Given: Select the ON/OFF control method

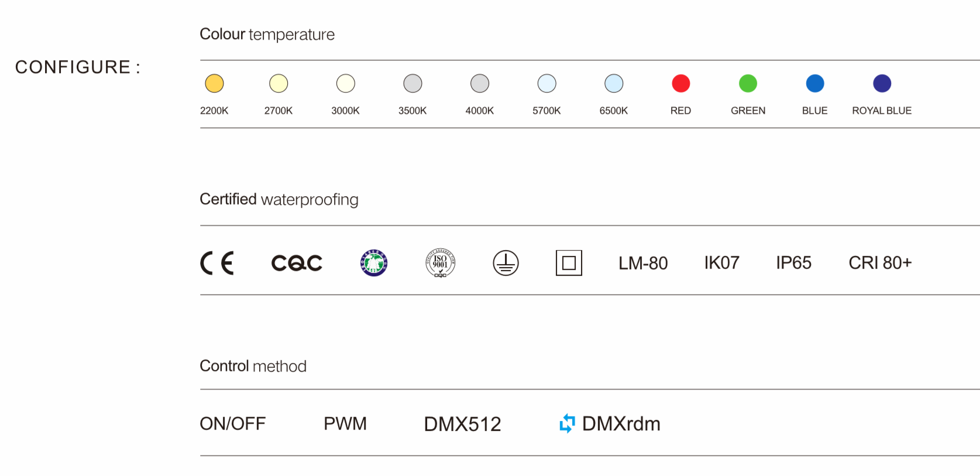Looking at the screenshot, I should (233, 423).
